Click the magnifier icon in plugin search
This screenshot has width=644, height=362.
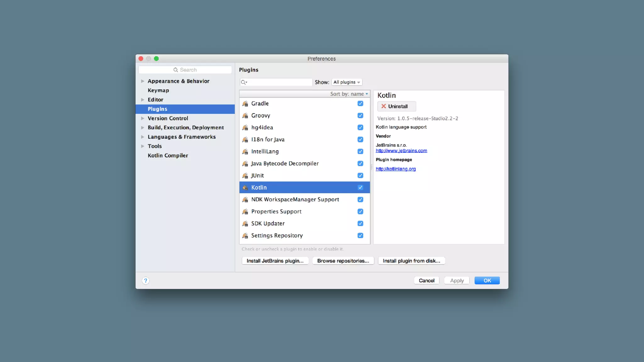point(243,82)
